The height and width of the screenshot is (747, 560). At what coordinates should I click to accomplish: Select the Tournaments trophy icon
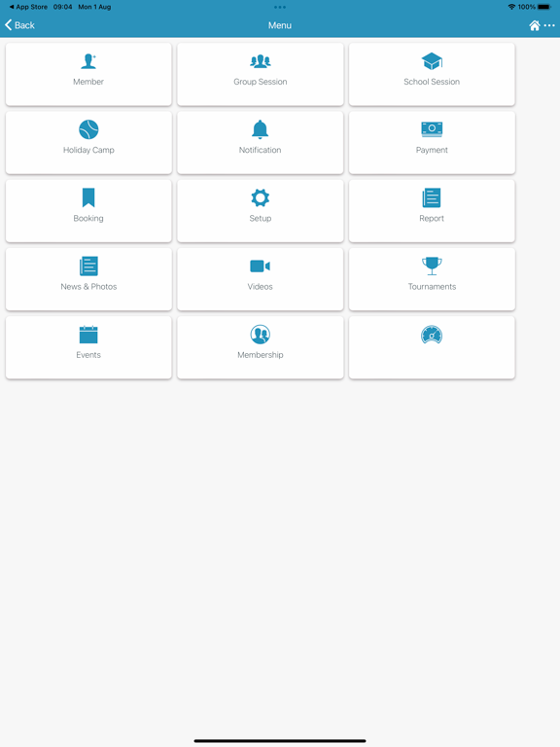click(x=432, y=266)
